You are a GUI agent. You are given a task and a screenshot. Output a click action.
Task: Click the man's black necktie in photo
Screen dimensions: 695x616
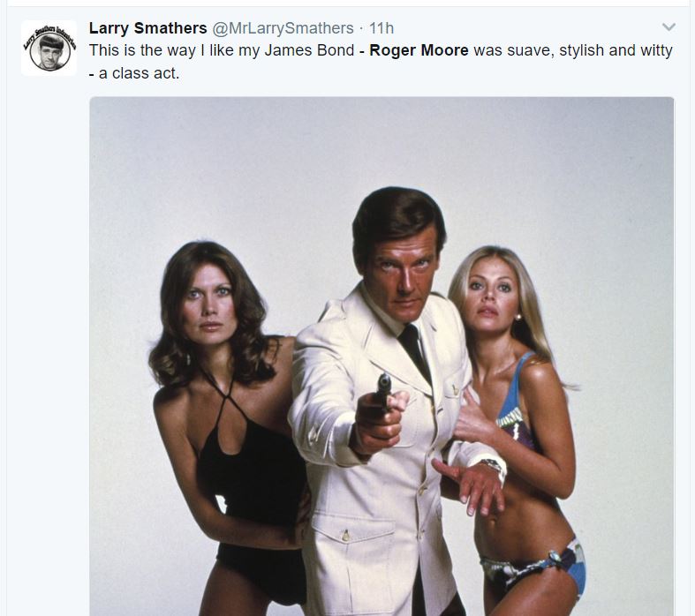414,351
